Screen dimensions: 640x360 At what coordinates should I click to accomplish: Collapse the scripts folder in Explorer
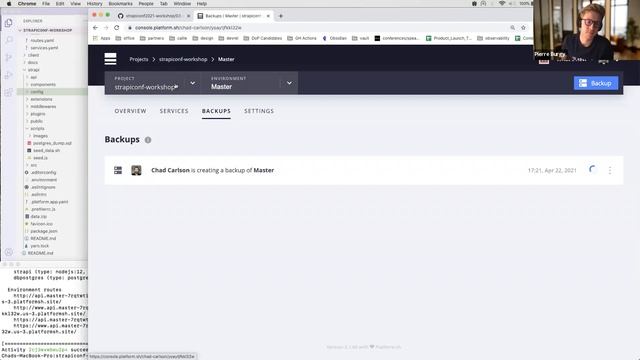click(x=37, y=129)
